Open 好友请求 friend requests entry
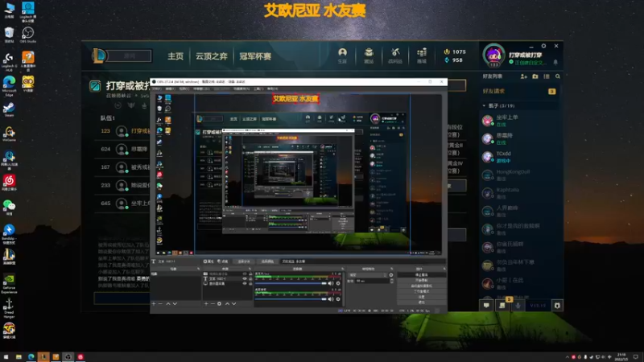 (x=519, y=91)
